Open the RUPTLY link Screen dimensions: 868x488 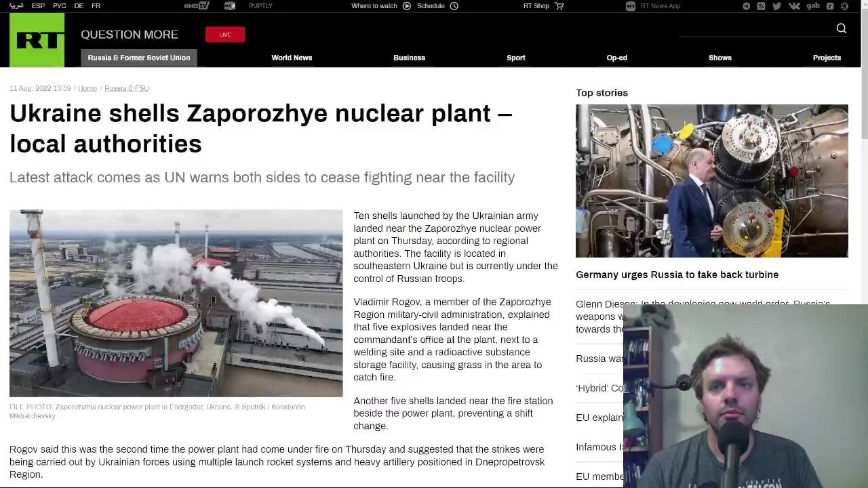[260, 6]
